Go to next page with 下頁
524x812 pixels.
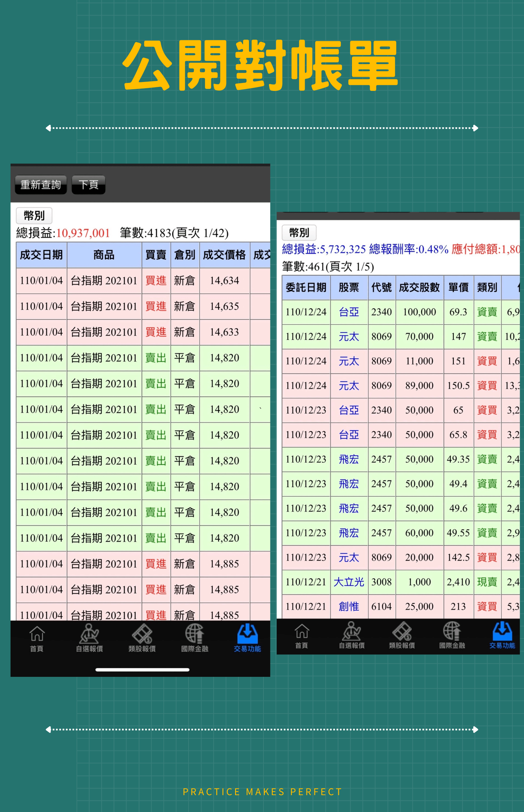click(x=88, y=185)
